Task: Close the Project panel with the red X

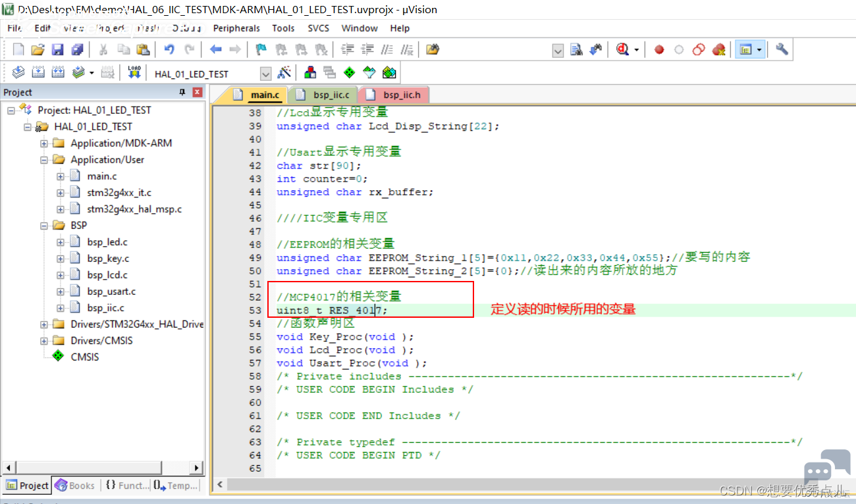Action: click(197, 92)
